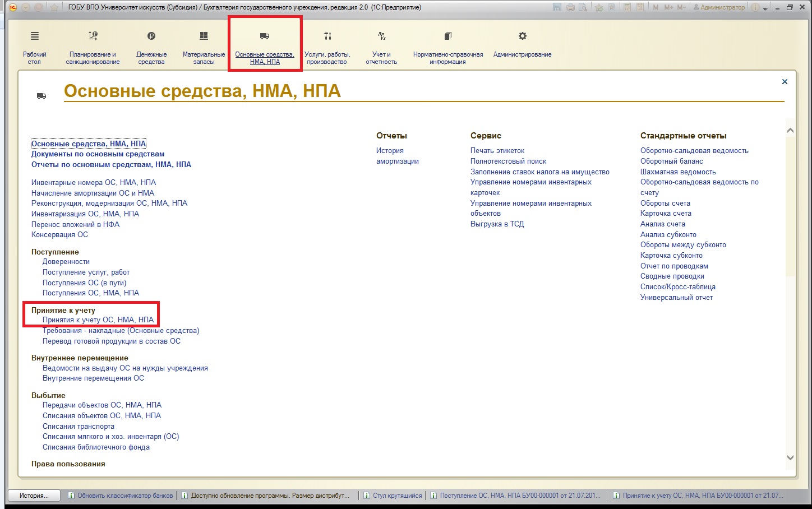The height and width of the screenshot is (509, 812).
Task: Close the Основные средства panel with the X
Action: point(785,82)
